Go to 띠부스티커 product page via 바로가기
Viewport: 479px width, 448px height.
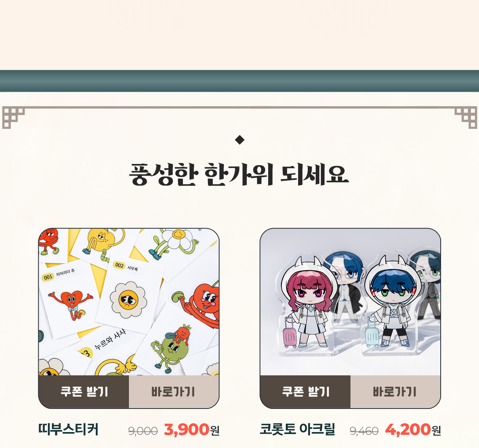tap(174, 392)
